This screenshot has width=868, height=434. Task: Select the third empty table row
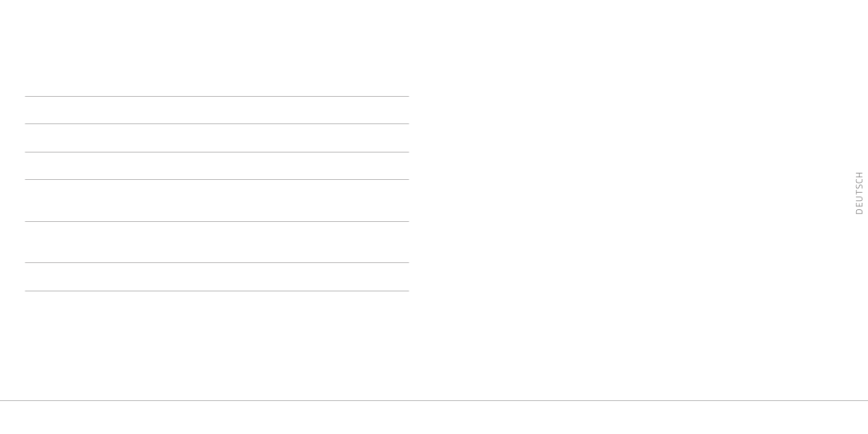click(x=217, y=165)
